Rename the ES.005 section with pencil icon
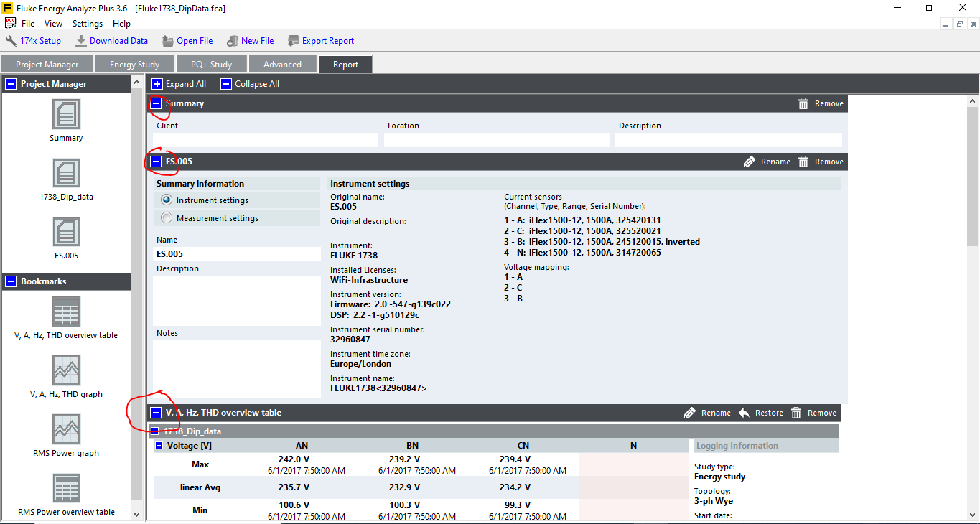The width and height of the screenshot is (980, 524). [x=750, y=162]
